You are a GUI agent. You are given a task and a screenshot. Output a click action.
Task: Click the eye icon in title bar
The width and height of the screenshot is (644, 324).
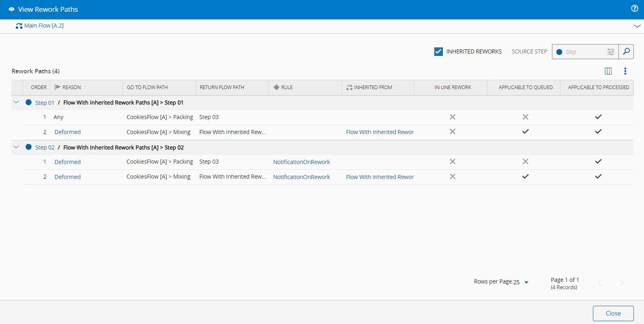pos(11,9)
